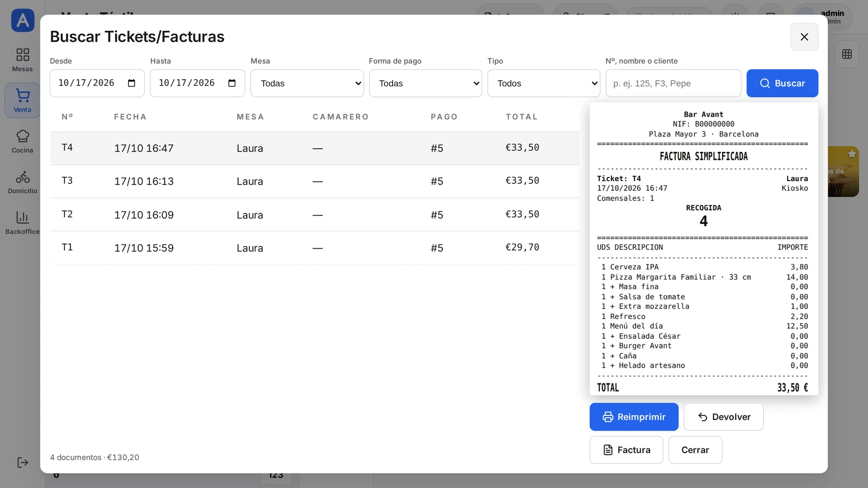This screenshot has height=488, width=868.
Task: Focus the Nº, nombre o cliente field
Action: (x=673, y=84)
